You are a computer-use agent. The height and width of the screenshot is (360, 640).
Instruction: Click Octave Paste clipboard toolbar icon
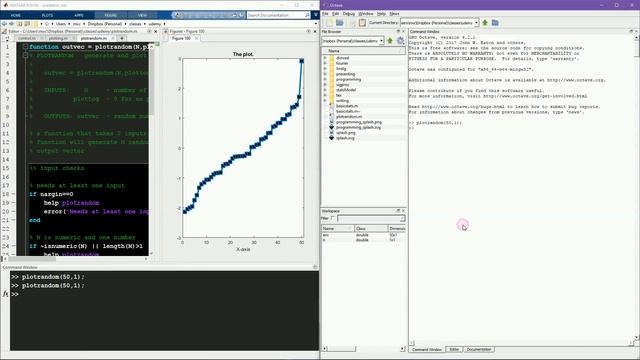click(x=362, y=23)
